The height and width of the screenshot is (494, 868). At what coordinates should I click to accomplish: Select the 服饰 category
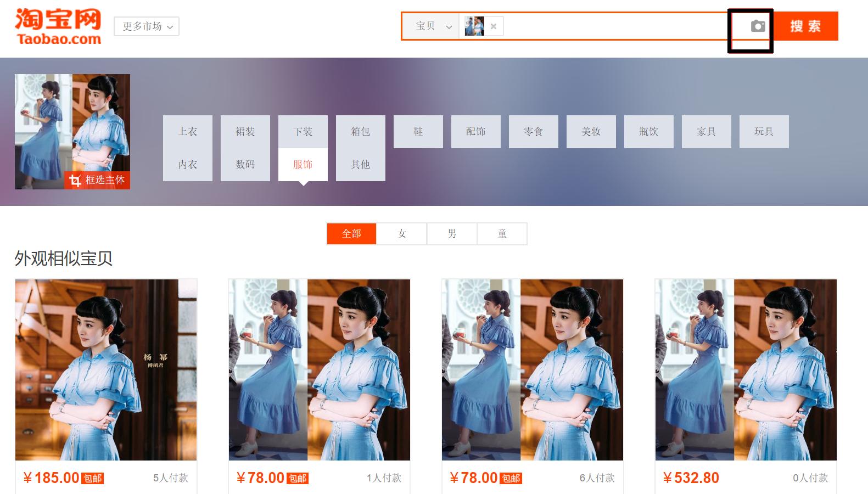point(303,165)
